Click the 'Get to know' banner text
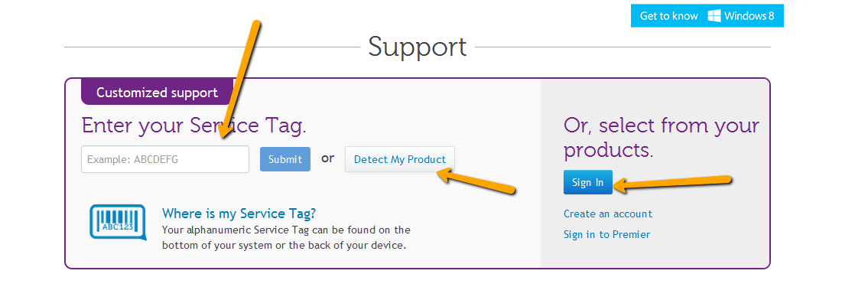This screenshot has width=868, height=287. coord(668,16)
